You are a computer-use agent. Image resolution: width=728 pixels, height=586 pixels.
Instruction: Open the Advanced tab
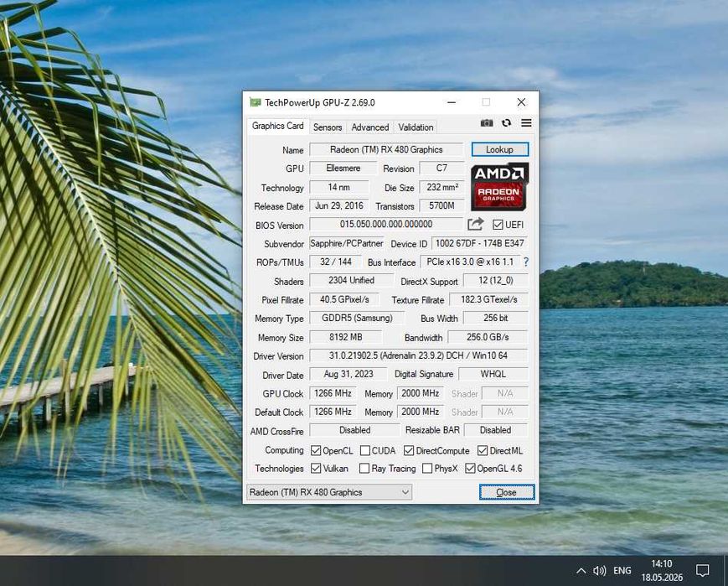(x=370, y=127)
